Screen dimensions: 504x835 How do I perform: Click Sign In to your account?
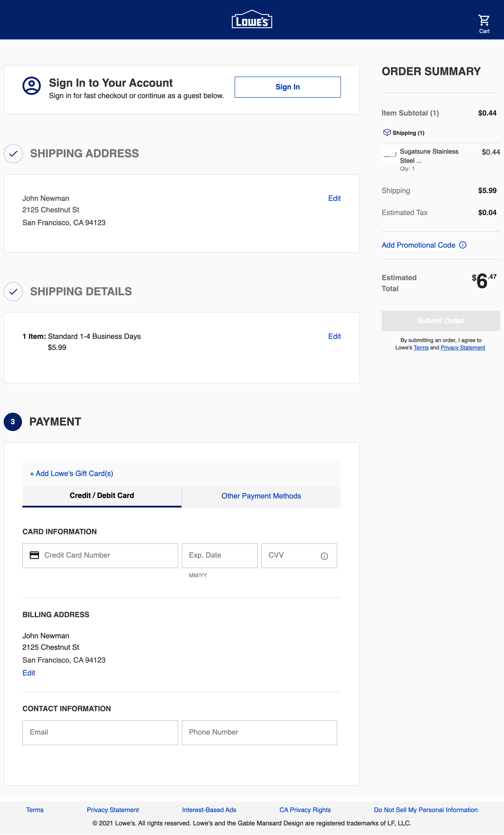click(287, 87)
